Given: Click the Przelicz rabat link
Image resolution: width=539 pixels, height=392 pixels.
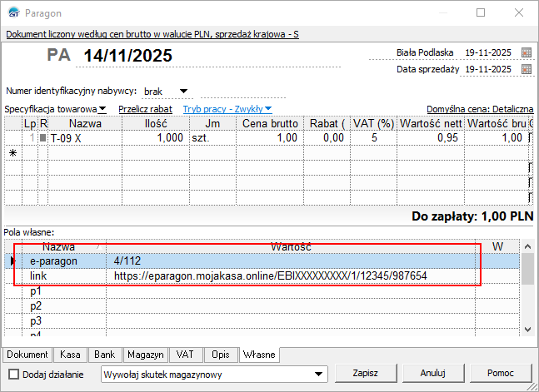Looking at the screenshot, I should pos(145,109).
